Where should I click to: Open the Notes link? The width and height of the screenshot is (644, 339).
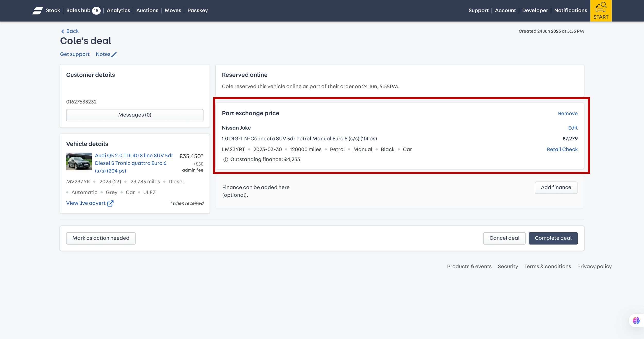(103, 54)
